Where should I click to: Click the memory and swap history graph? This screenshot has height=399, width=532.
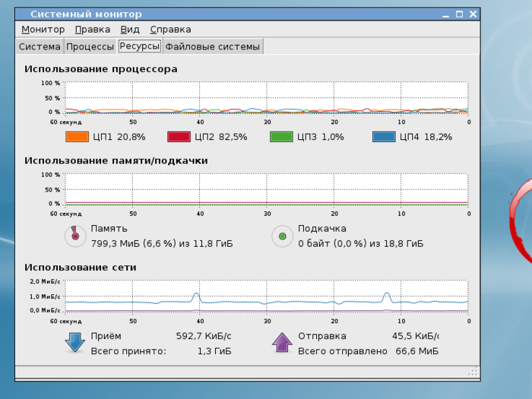coord(266,189)
